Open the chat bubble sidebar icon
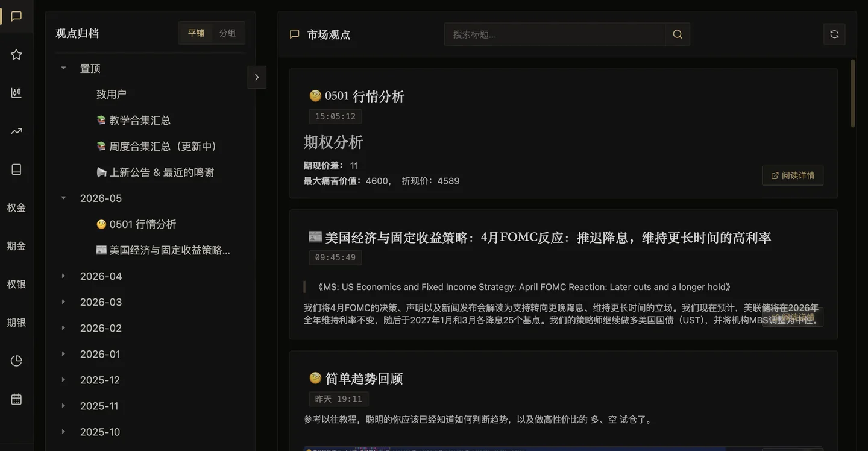Image resolution: width=868 pixels, height=451 pixels. pos(16,16)
